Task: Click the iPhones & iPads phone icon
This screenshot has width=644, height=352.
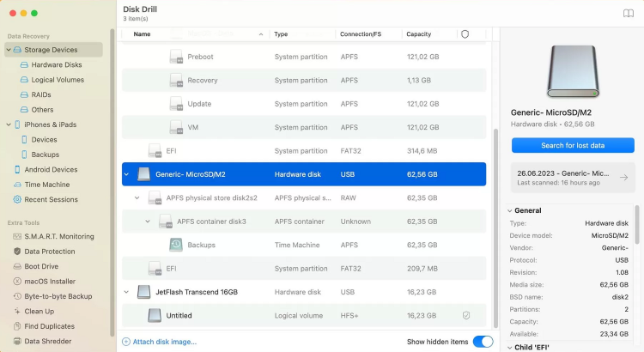Action: point(17,124)
